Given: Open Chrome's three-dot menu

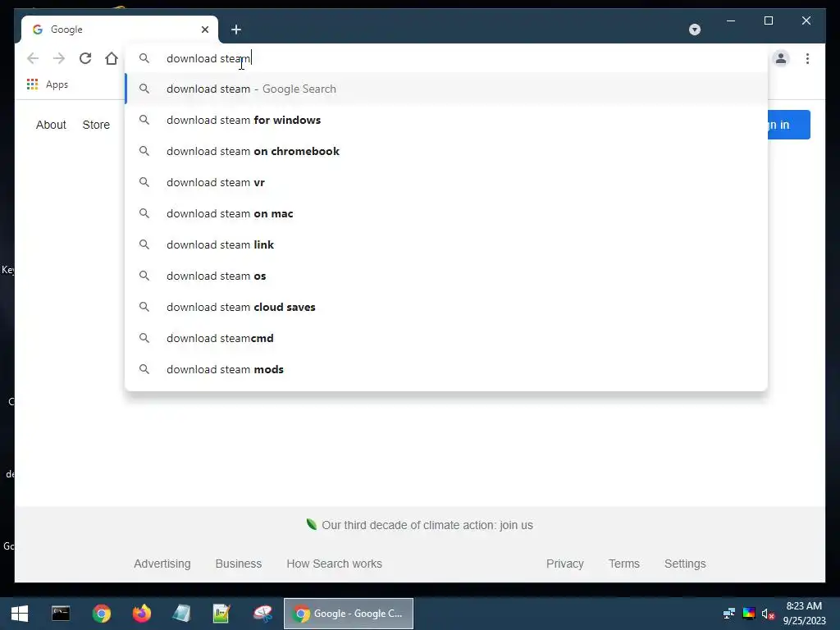Looking at the screenshot, I should click(x=807, y=58).
